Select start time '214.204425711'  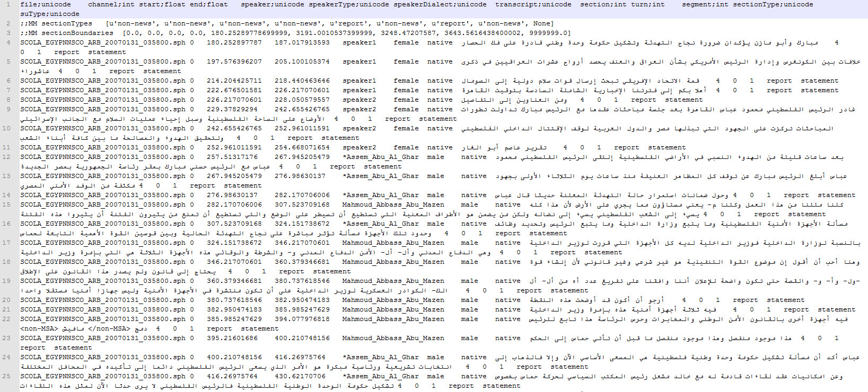234,81
